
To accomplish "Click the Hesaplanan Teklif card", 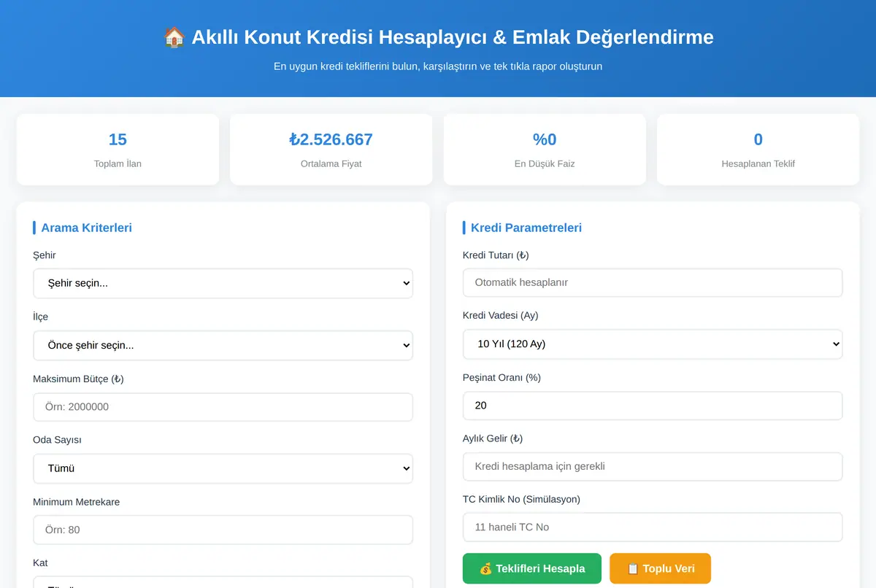I will coord(758,149).
